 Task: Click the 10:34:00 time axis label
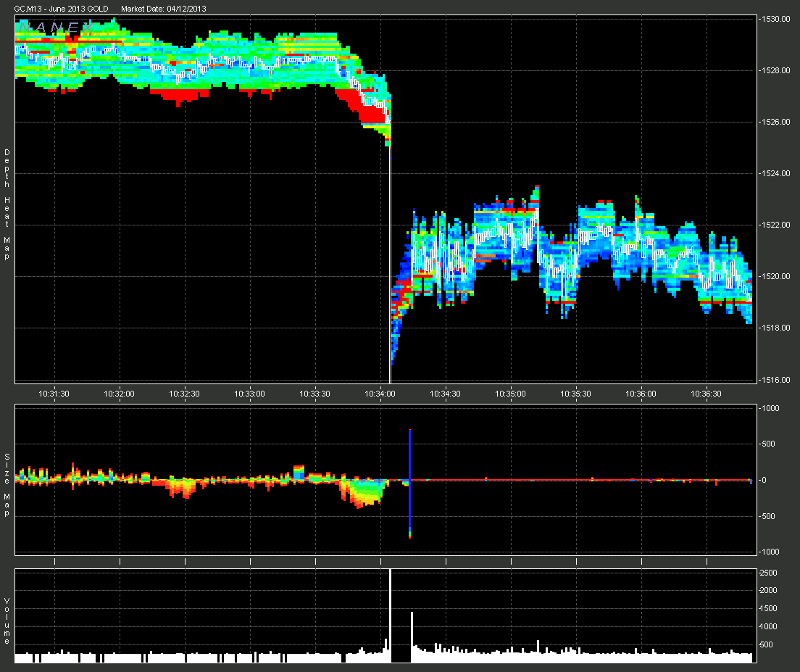(x=380, y=394)
